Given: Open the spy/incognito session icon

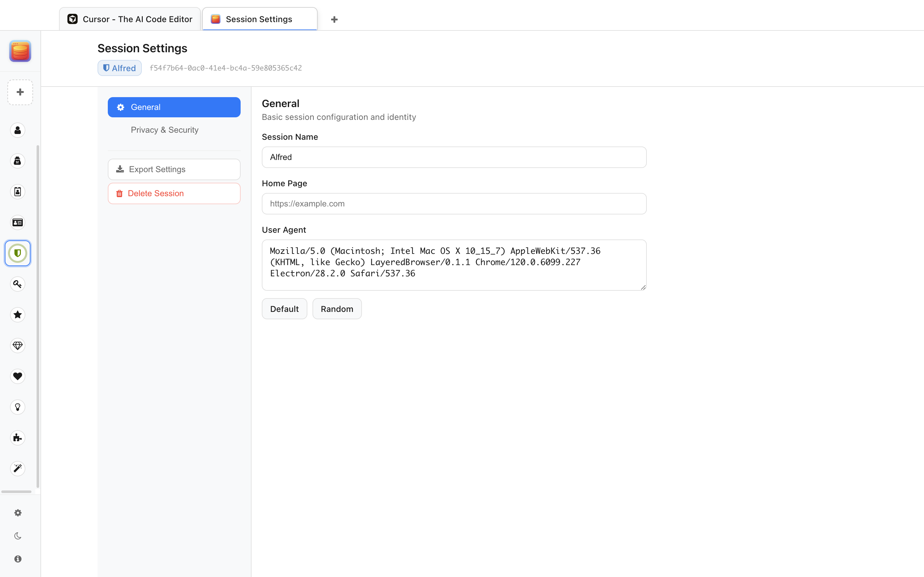Looking at the screenshot, I should coord(18,161).
